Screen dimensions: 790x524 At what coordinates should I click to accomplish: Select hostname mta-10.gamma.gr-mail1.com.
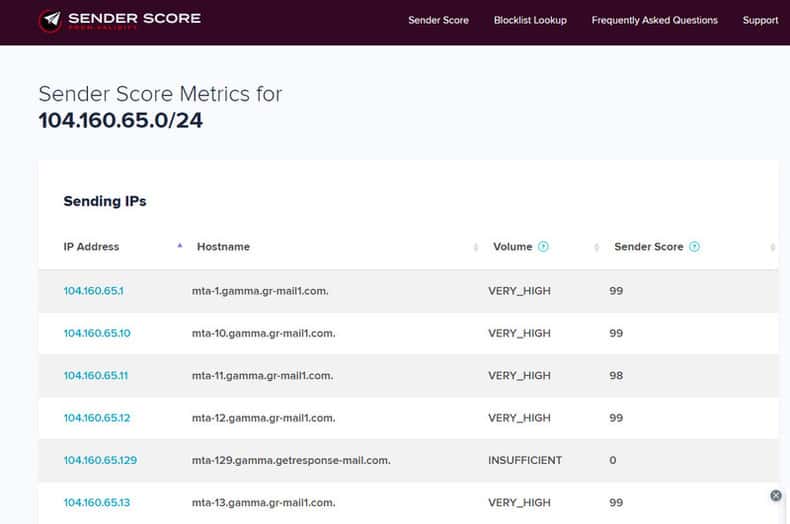(264, 333)
